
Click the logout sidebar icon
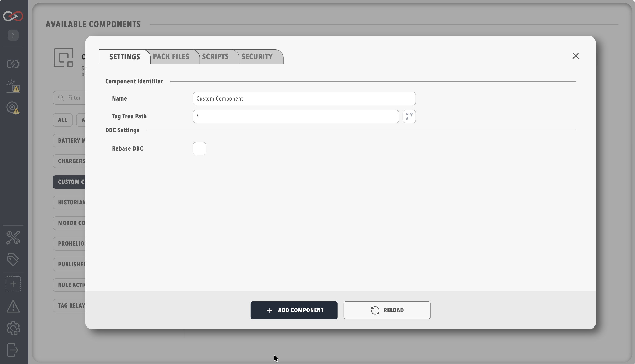point(13,350)
